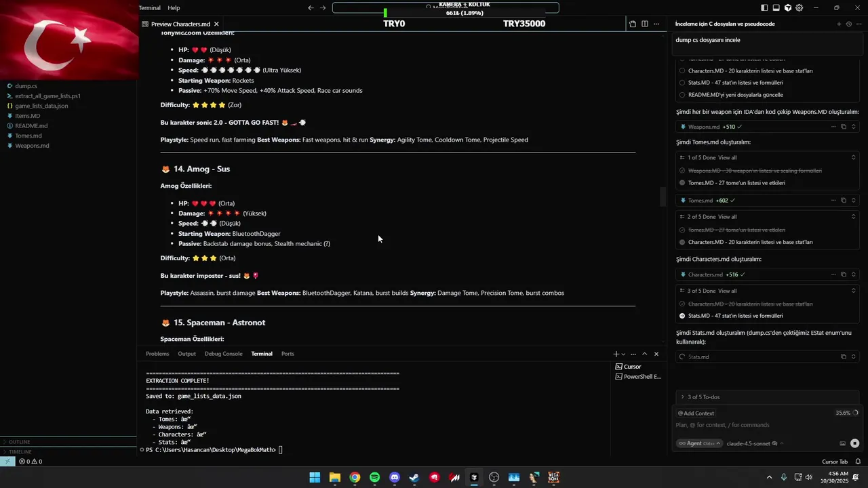The image size is (868, 488).
Task: Close the Preview Characters.md tab
Action: [x=216, y=24]
